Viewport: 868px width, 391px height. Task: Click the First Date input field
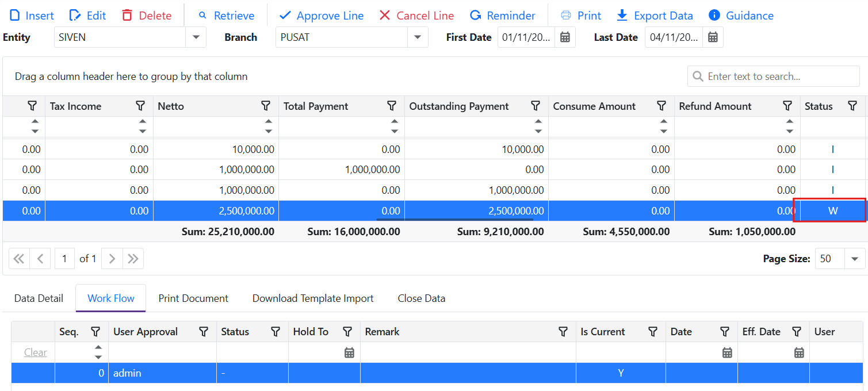point(526,37)
